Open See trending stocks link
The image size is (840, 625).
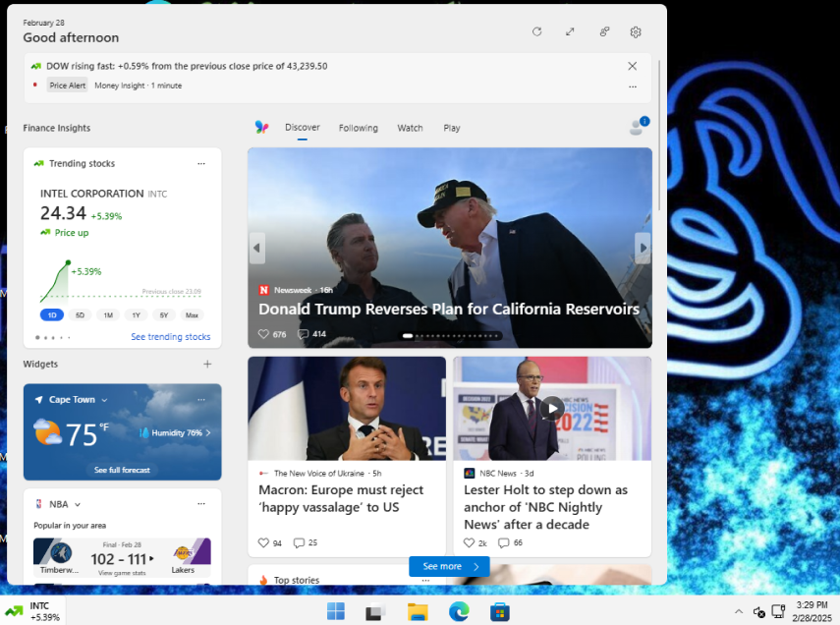[x=170, y=337]
